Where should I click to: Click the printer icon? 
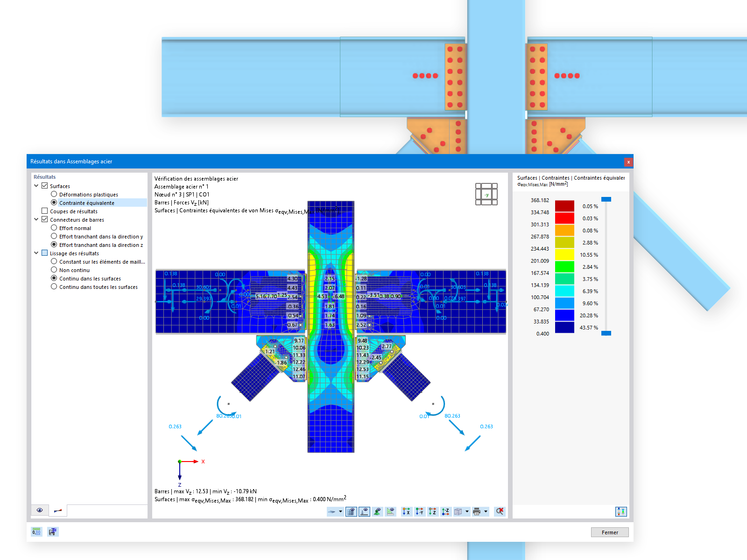pyautogui.click(x=477, y=511)
